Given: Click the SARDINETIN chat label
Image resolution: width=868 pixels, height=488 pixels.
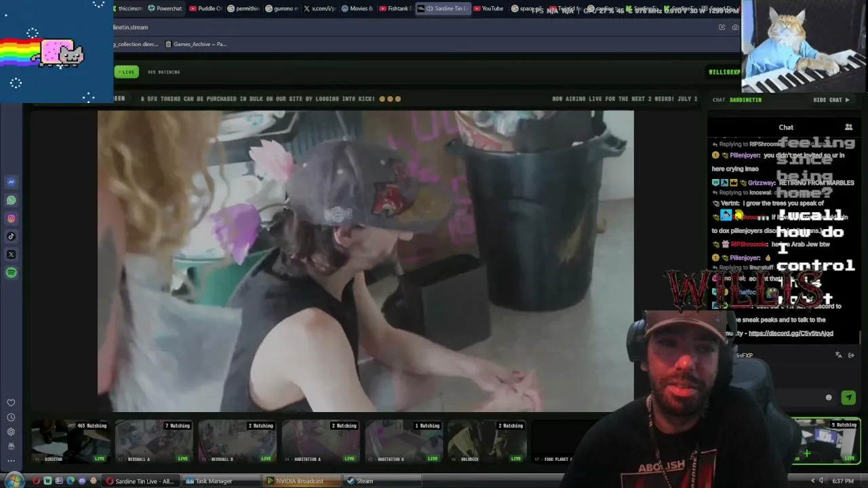Looking at the screenshot, I should pos(745,100).
